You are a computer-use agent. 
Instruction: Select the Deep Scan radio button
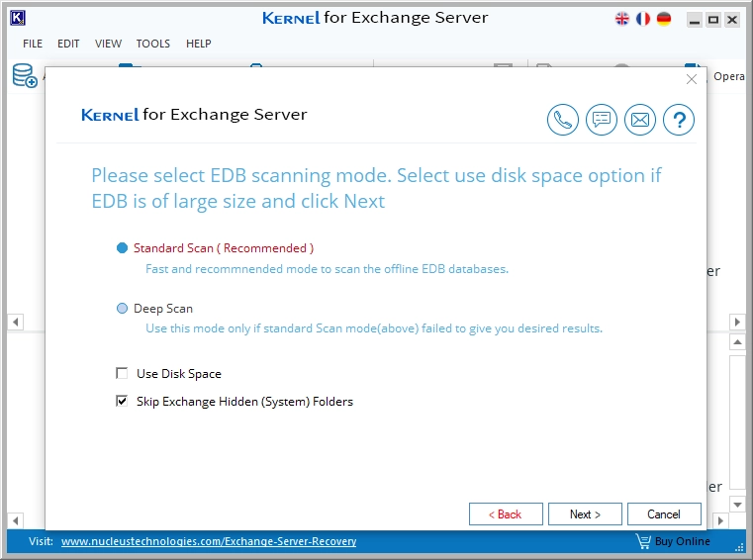pyautogui.click(x=122, y=309)
